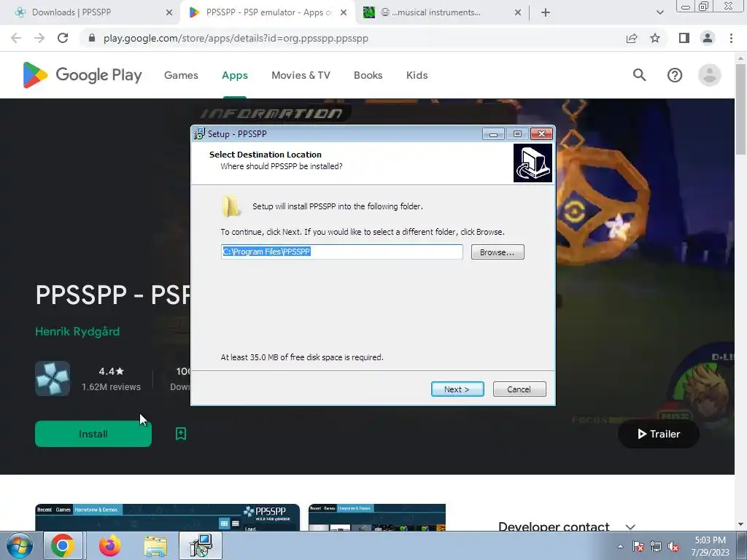
Task: Click the Setup dialog title bar icon
Action: pyautogui.click(x=200, y=134)
